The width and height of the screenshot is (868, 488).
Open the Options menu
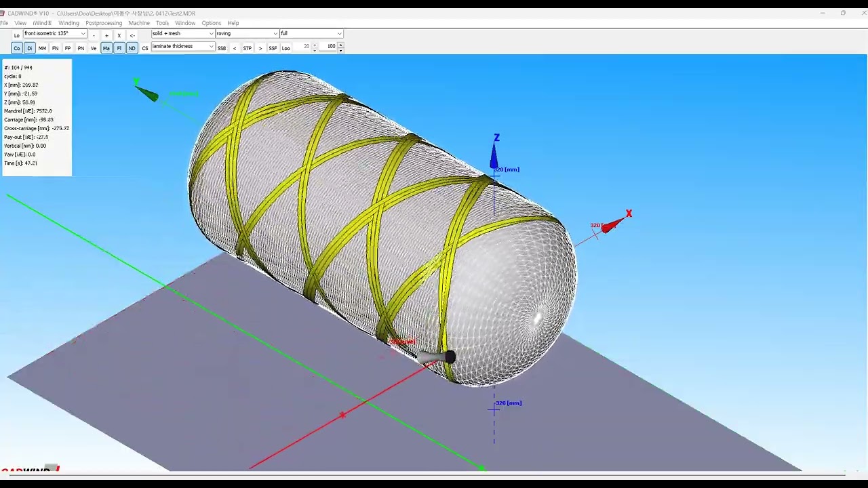(211, 23)
